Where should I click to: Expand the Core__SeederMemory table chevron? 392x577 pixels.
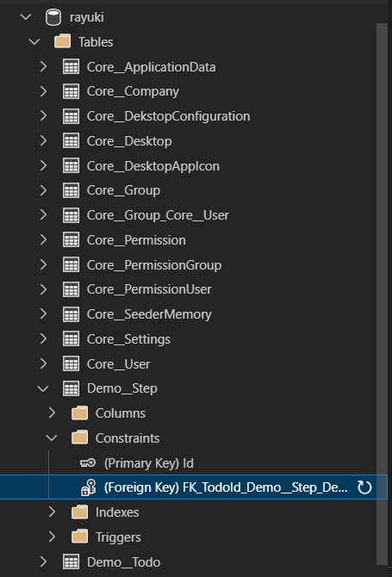(x=43, y=314)
